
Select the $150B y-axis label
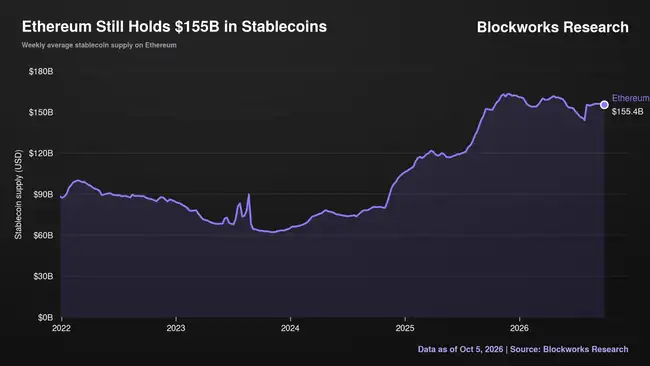[x=41, y=113]
